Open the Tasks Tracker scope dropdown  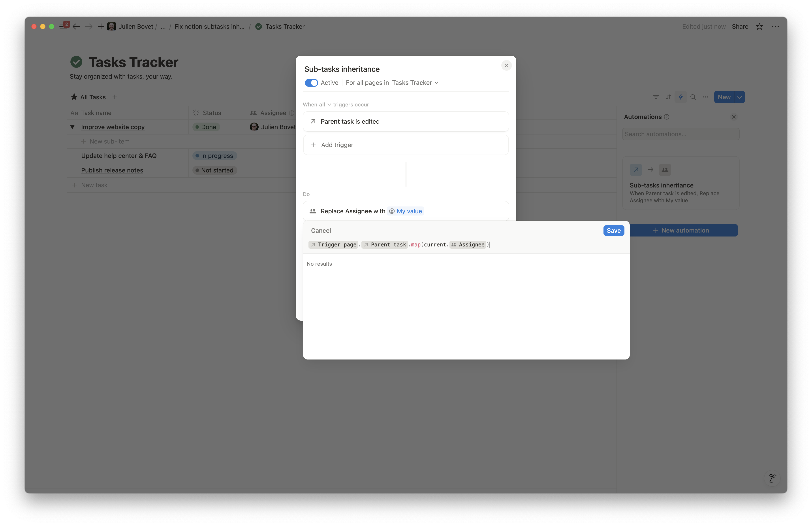[415, 83]
